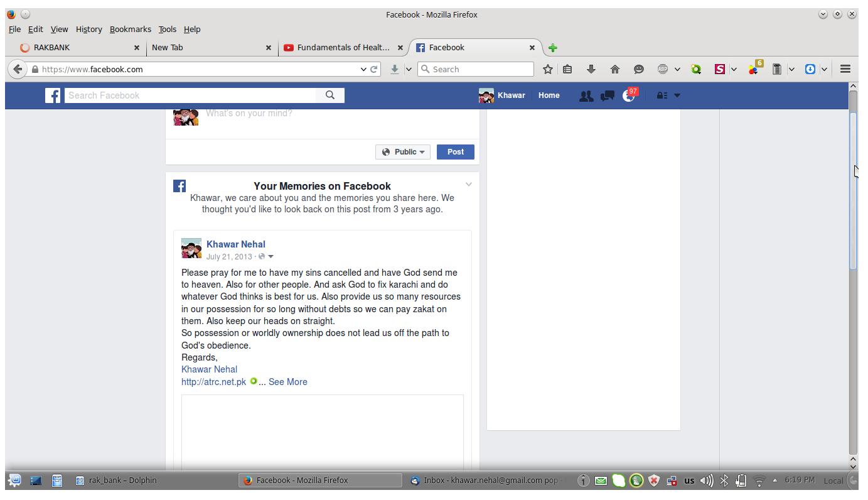868x500 pixels.
Task: Open the Facebook account menu arrow
Action: [677, 95]
